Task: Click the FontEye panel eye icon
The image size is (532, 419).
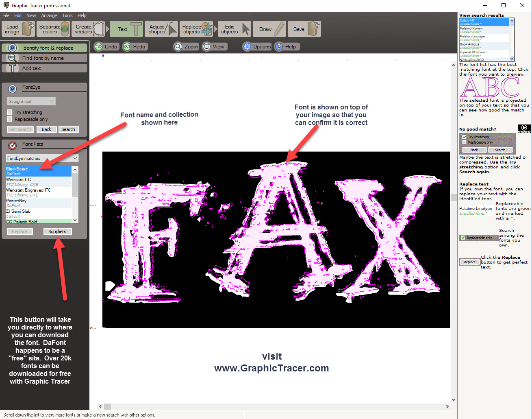Action: 13,88
